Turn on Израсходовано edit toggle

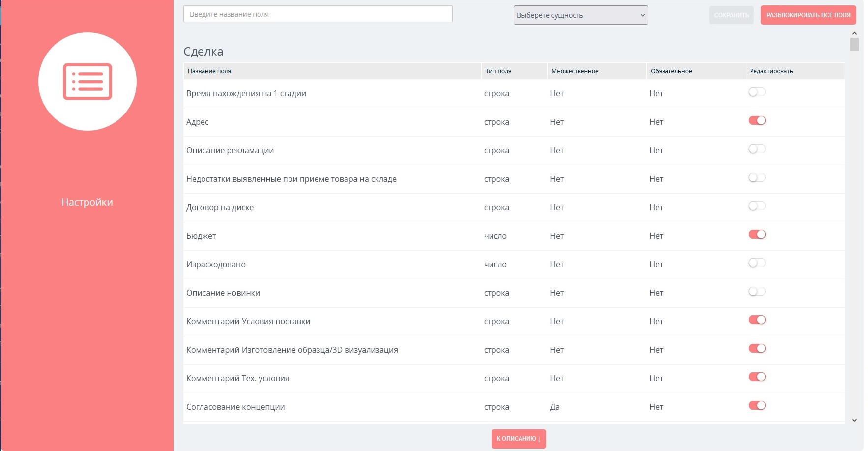click(x=756, y=263)
